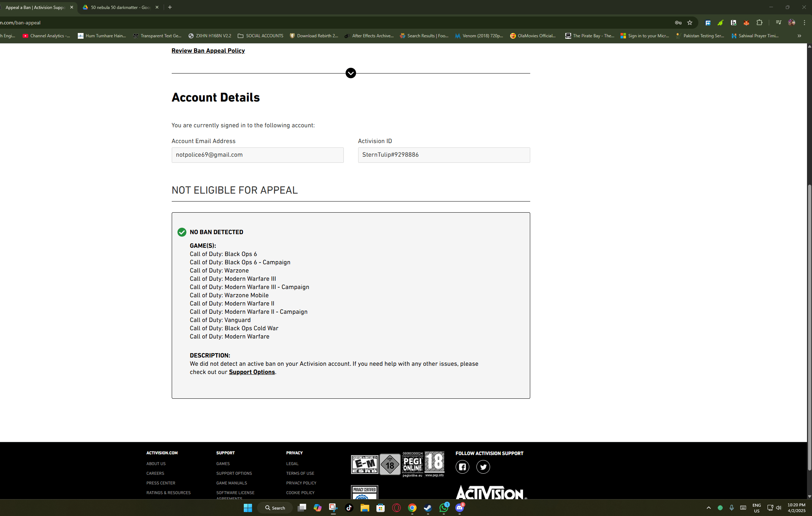Bookmark this page with star icon
Image resolution: width=812 pixels, height=516 pixels.
pyautogui.click(x=689, y=23)
